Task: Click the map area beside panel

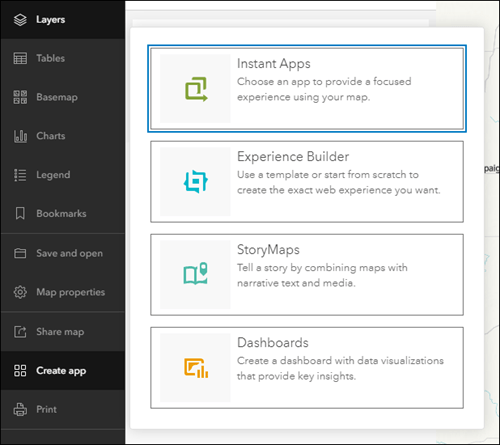Action: point(492,233)
